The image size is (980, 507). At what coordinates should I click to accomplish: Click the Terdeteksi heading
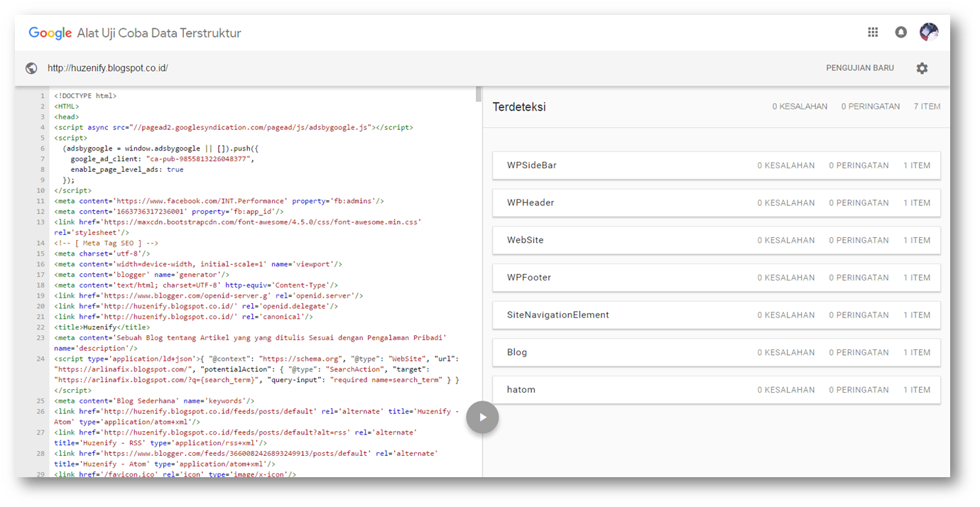click(x=519, y=107)
